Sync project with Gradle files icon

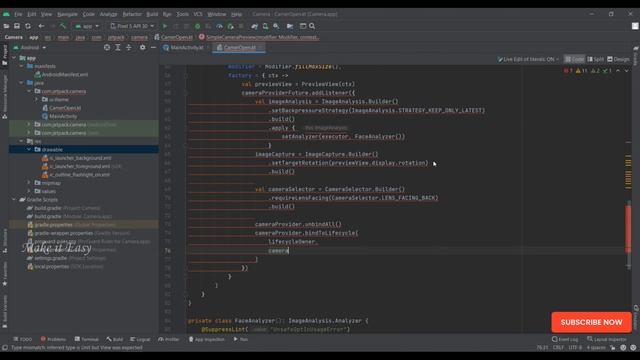(x=255, y=26)
